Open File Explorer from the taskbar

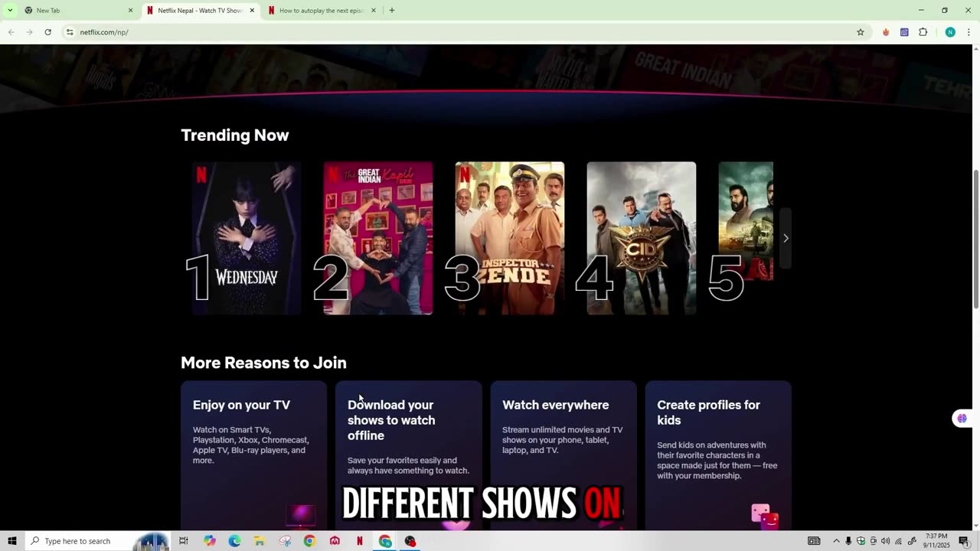point(260,541)
